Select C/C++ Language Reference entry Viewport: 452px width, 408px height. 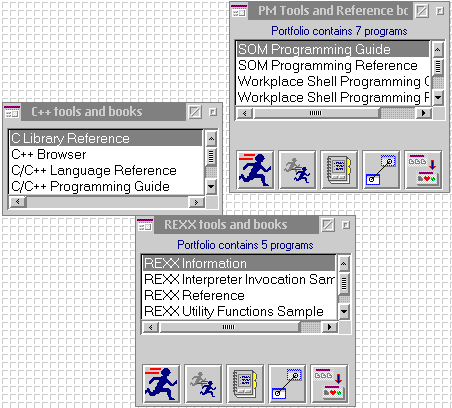(x=94, y=170)
